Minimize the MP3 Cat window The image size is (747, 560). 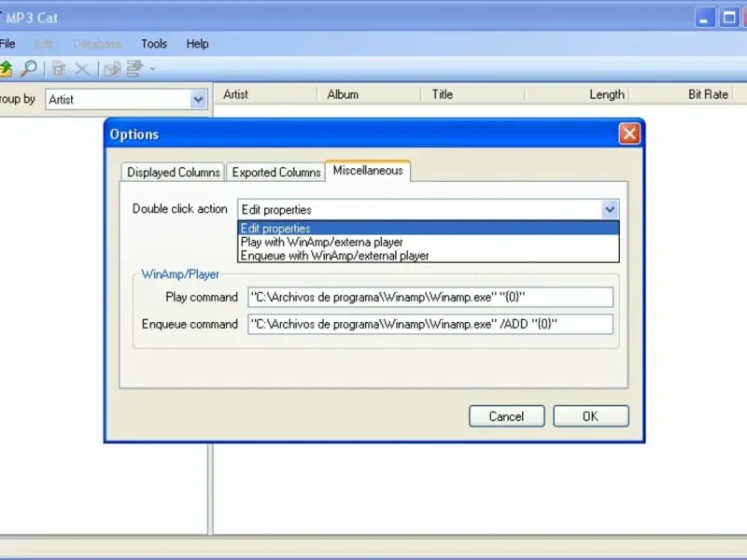click(704, 18)
